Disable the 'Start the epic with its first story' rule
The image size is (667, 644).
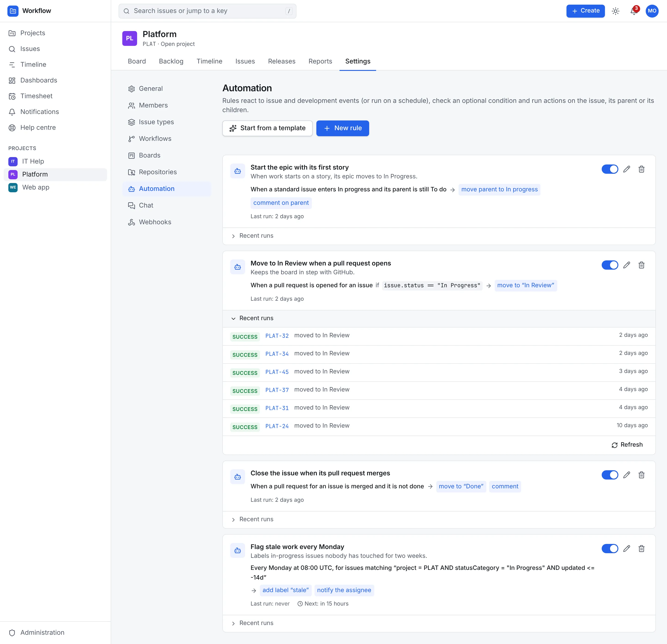click(x=610, y=169)
